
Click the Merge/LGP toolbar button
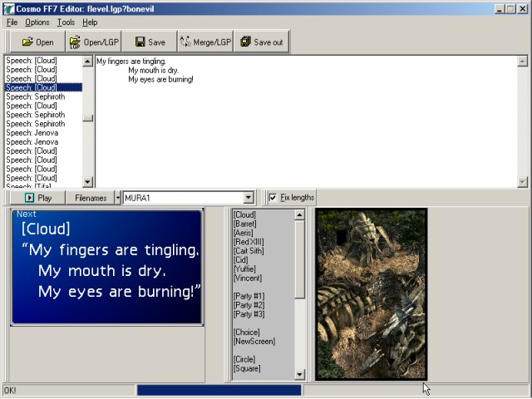pyautogui.click(x=205, y=42)
